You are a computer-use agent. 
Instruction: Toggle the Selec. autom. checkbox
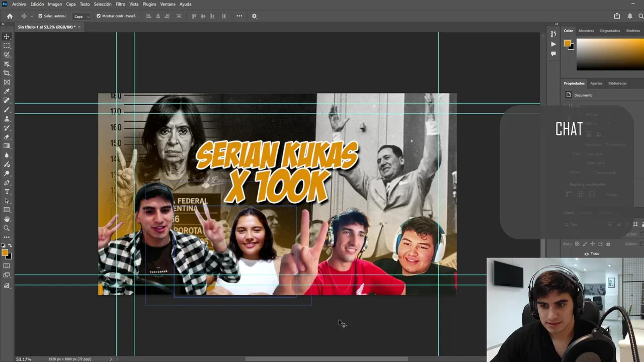click(x=40, y=16)
